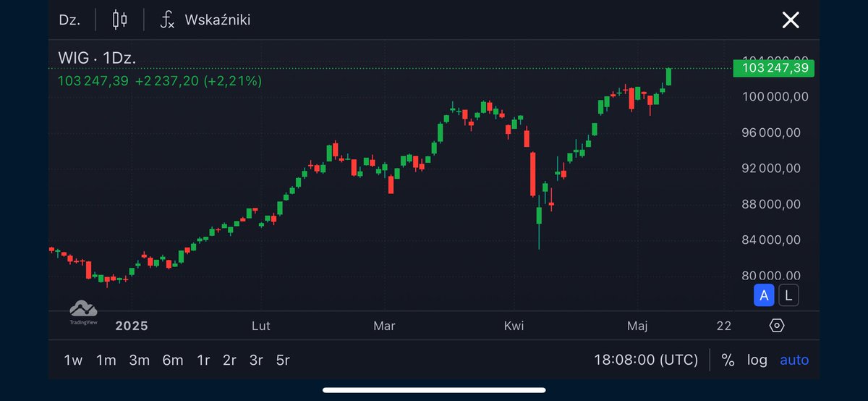868x401 pixels.
Task: Select the large red April crash candle
Action: click(x=533, y=174)
